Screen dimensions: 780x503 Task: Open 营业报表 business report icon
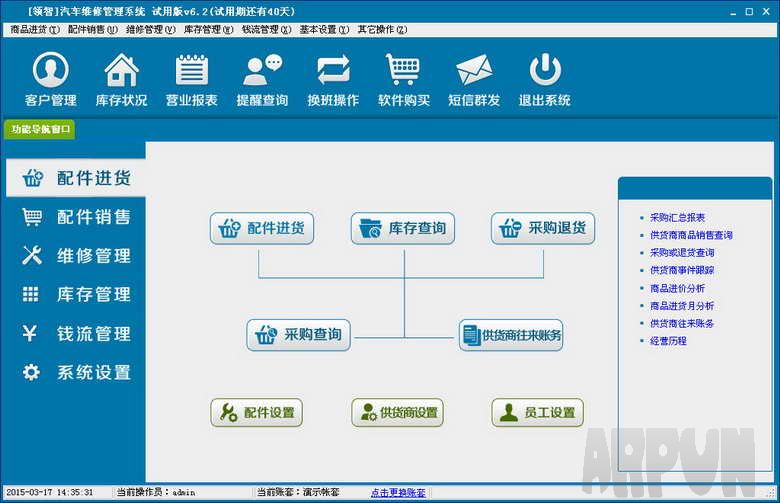[x=192, y=80]
